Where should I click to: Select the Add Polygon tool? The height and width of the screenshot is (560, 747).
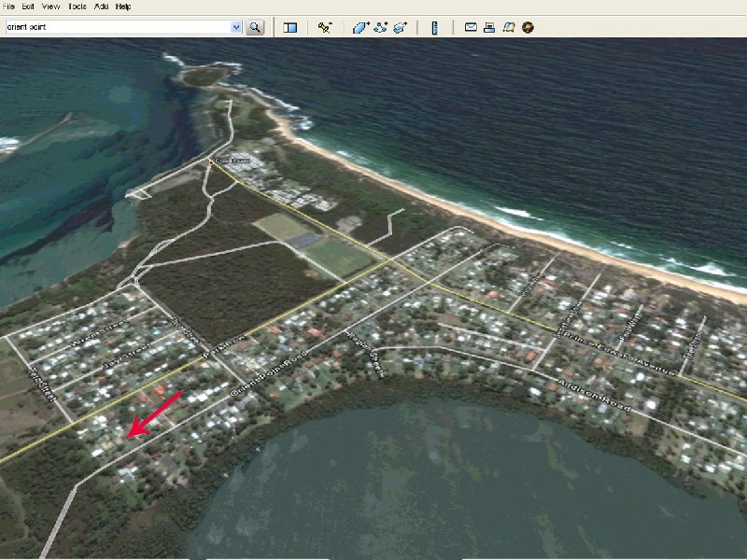(359, 27)
